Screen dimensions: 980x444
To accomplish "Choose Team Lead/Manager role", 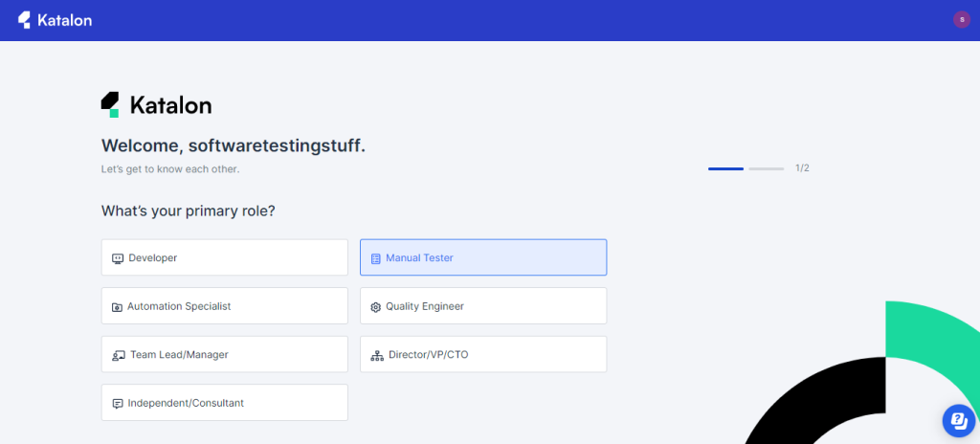I will 224,354.
